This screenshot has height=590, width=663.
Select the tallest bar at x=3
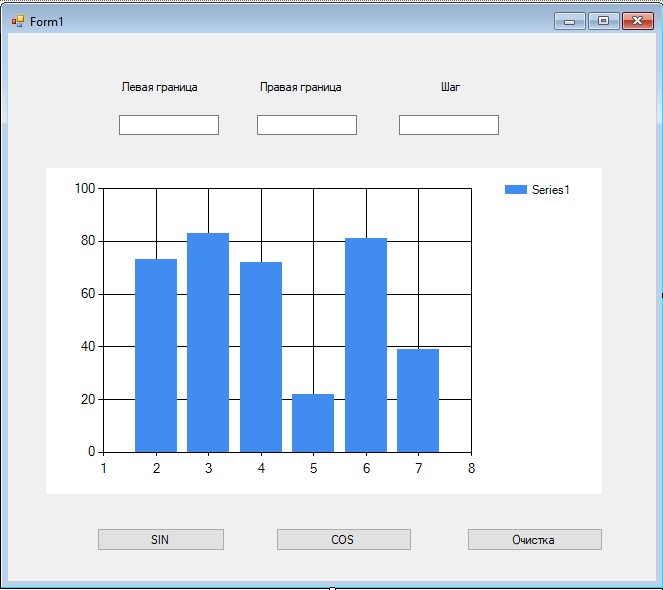point(208,342)
